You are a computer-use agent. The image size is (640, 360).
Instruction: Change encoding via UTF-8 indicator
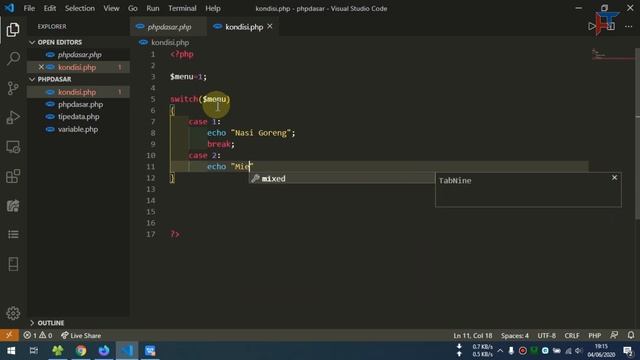[547, 336]
